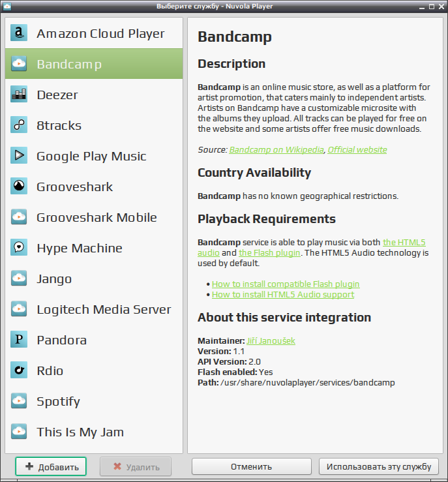Click the Playback Requirements heading
448x482 pixels.
point(267,219)
